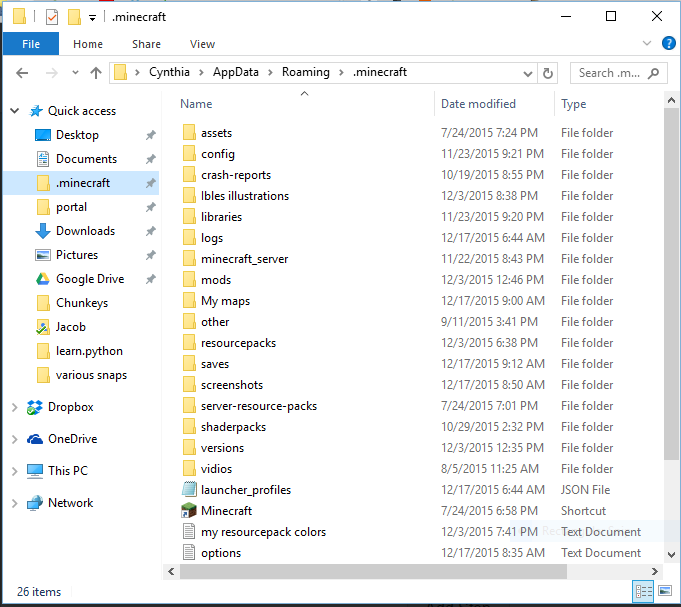Select the mods folder icon
Screen dimensions: 681x607
(189, 280)
